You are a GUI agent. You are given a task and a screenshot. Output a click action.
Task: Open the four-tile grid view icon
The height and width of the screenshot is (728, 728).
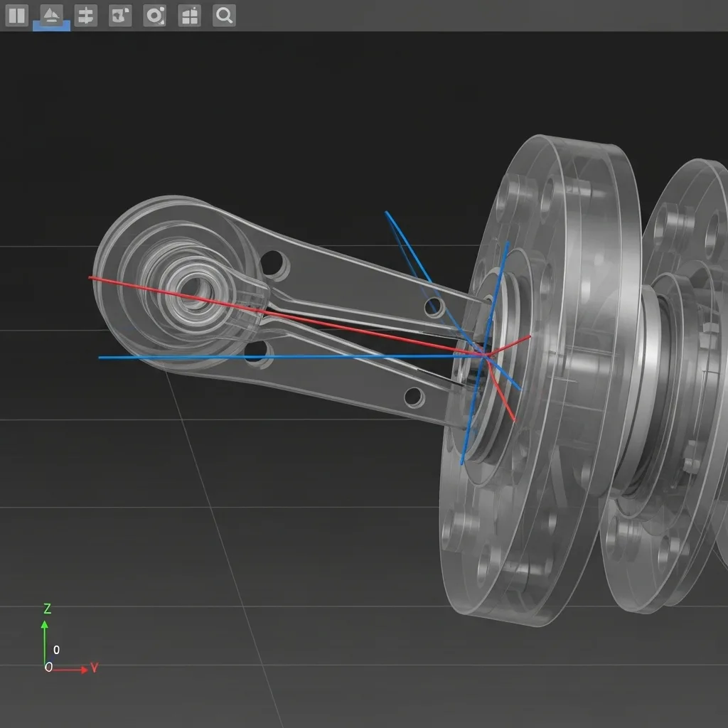(x=189, y=16)
